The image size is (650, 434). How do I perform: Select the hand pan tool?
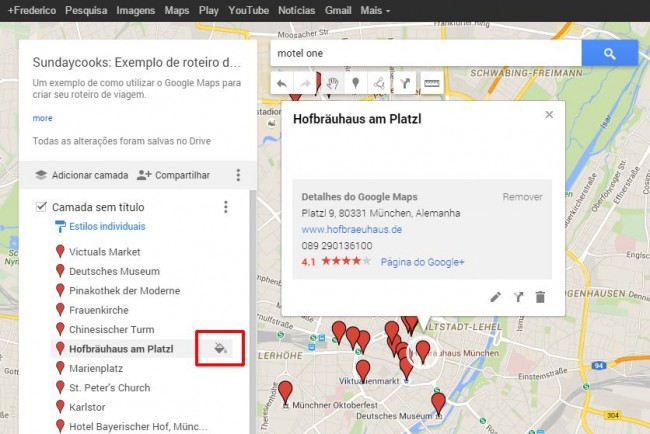333,85
